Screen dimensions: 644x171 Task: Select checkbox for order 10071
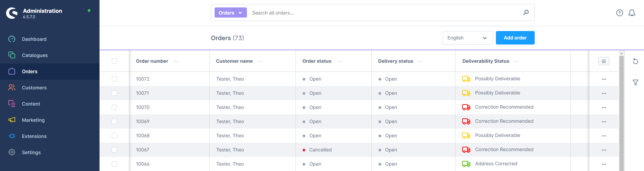114,93
